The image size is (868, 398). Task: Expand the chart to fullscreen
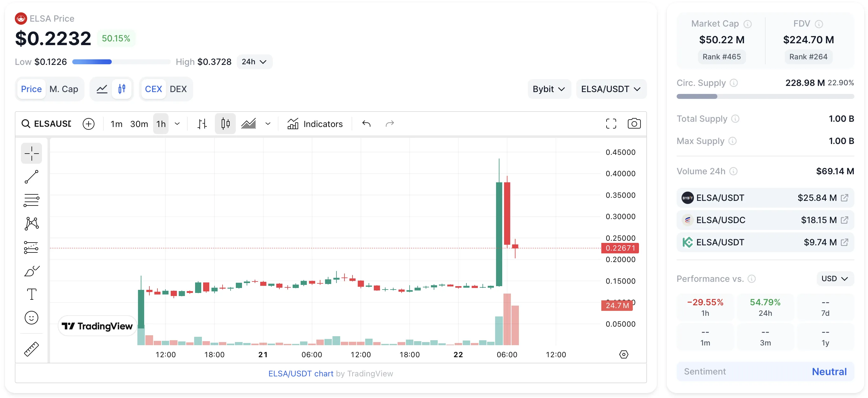point(611,123)
